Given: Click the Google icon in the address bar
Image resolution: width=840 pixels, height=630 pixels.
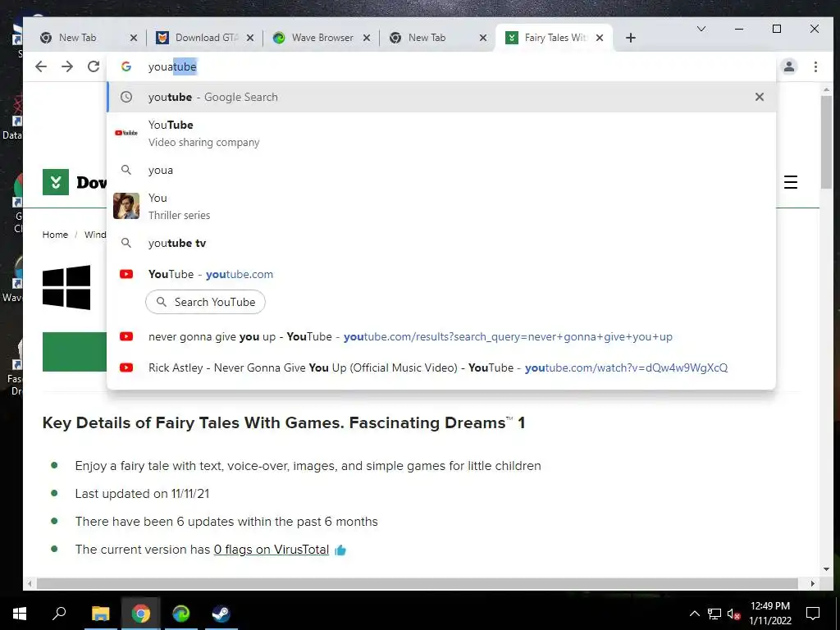Looking at the screenshot, I should click(x=126, y=66).
